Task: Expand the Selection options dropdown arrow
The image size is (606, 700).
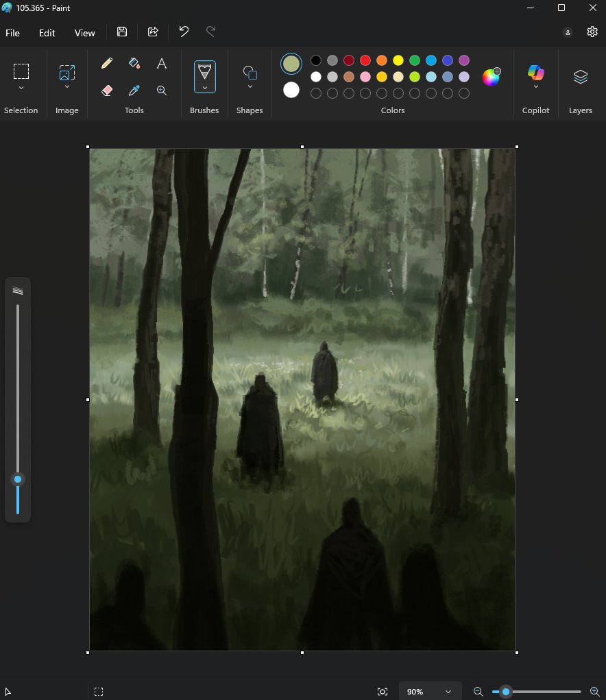Action: [21, 88]
